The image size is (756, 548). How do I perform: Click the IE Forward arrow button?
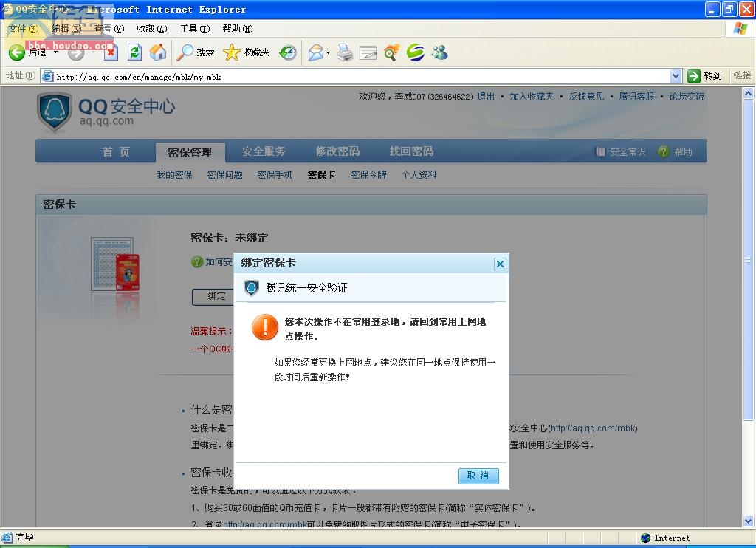[x=76, y=52]
